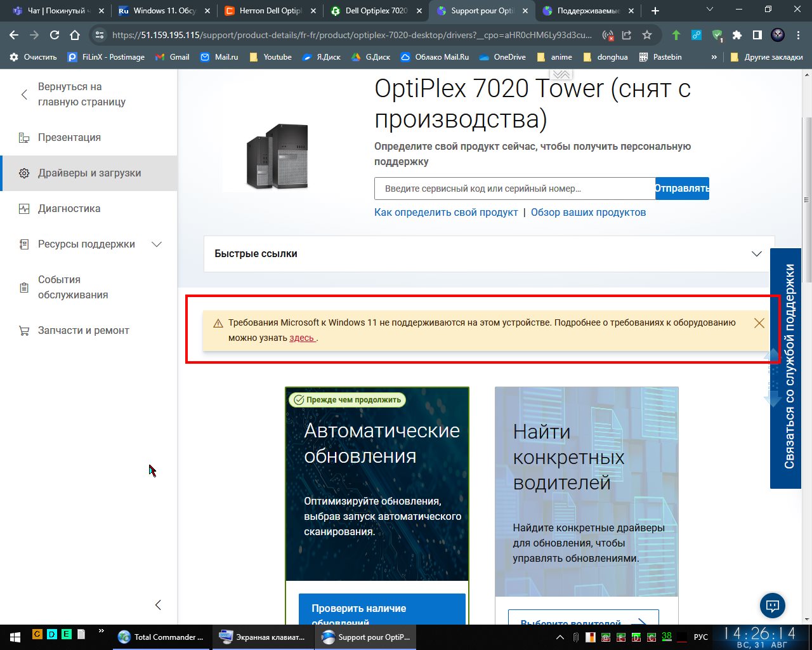The width and height of the screenshot is (812, 650).
Task: Open the live chat bubble icon
Action: click(x=773, y=606)
